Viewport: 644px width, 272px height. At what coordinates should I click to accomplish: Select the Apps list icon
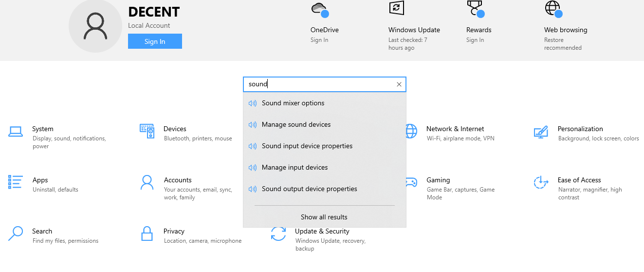point(16,182)
